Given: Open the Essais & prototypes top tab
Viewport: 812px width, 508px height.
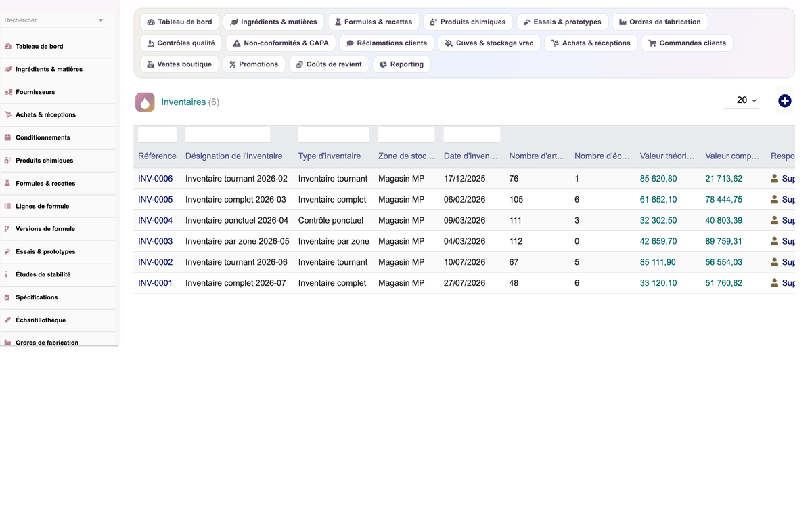Looking at the screenshot, I should pyautogui.click(x=562, y=22).
